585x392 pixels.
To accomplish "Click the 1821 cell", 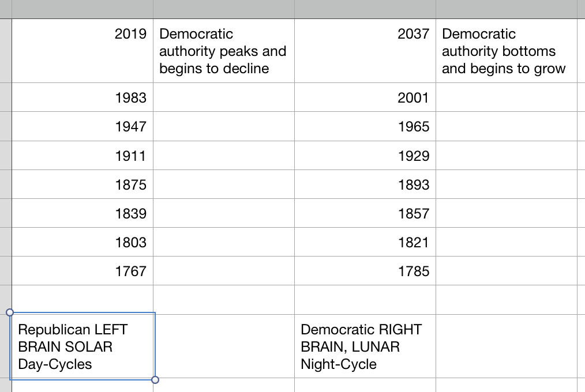I will [x=365, y=242].
